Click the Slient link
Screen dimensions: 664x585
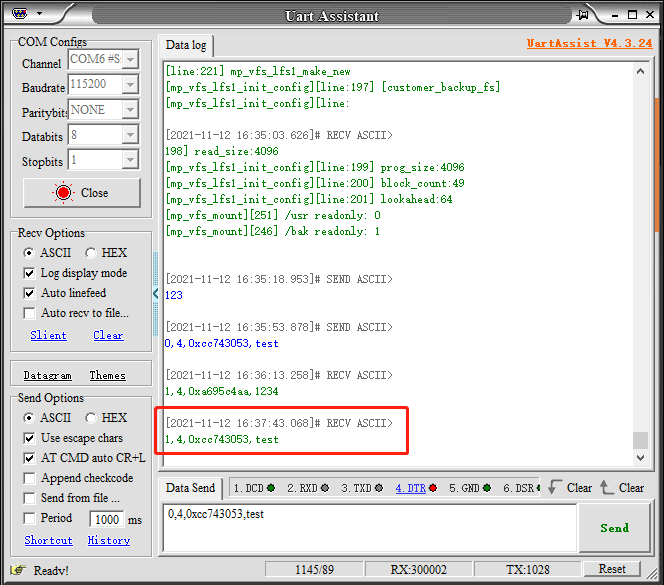click(48, 335)
